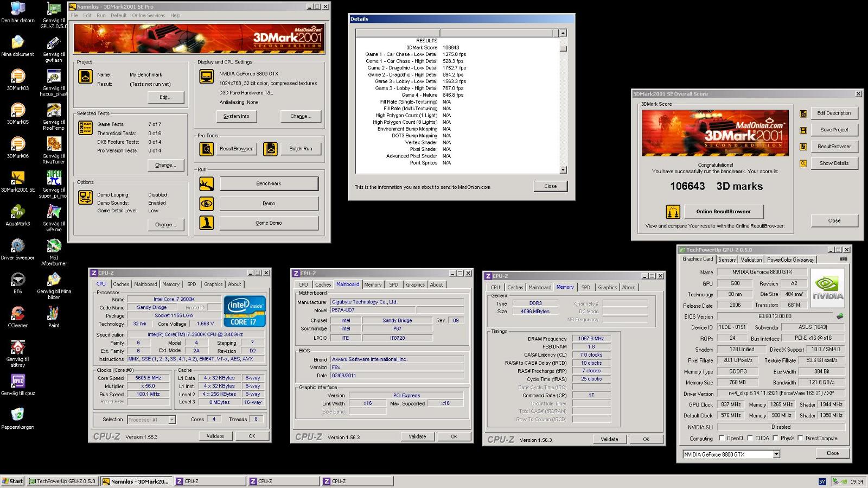
Task: Click the Benchmark runner icon in Run section
Action: coord(207,184)
